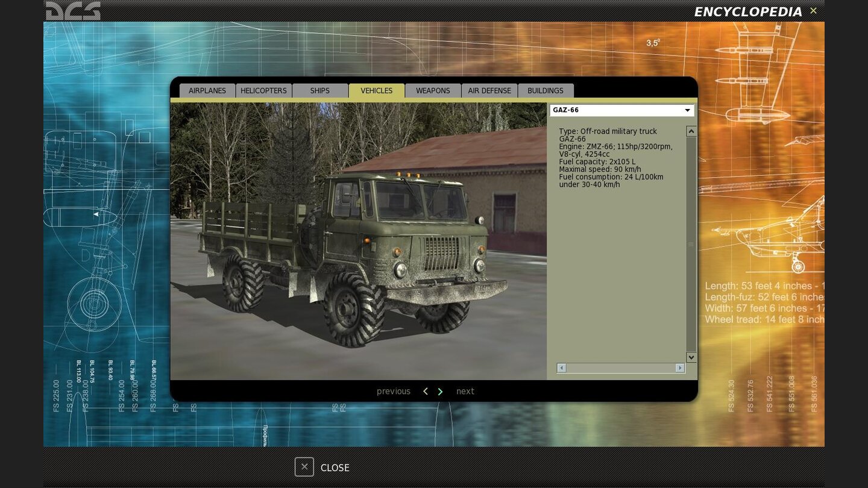This screenshot has width=868, height=488.
Task: Open the Buildings tab
Action: point(546,90)
